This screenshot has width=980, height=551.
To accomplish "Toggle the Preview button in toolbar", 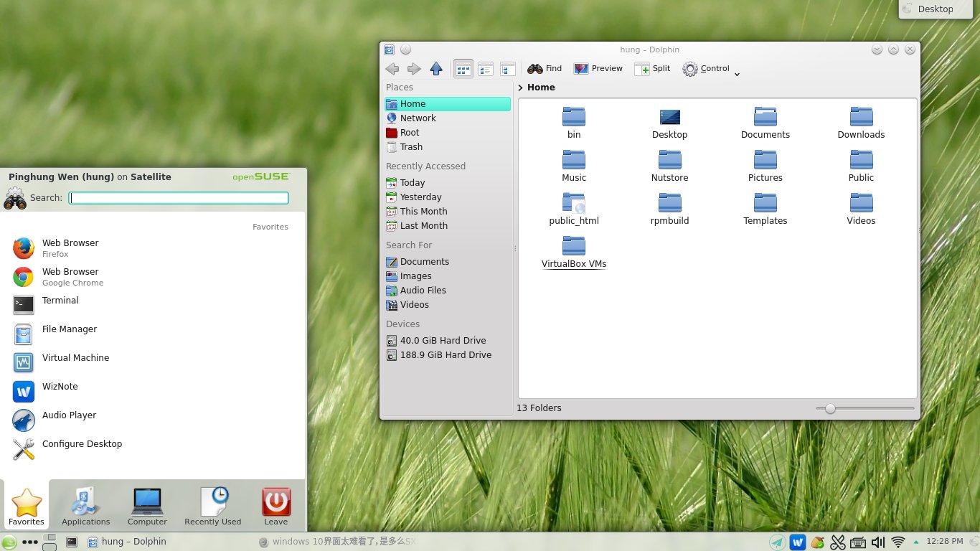I will coord(598,69).
